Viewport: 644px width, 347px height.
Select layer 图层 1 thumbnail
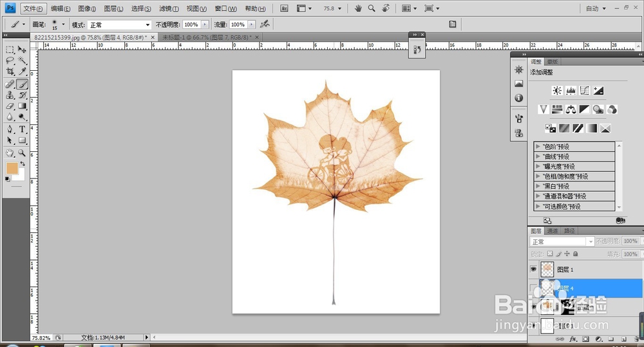coord(547,269)
